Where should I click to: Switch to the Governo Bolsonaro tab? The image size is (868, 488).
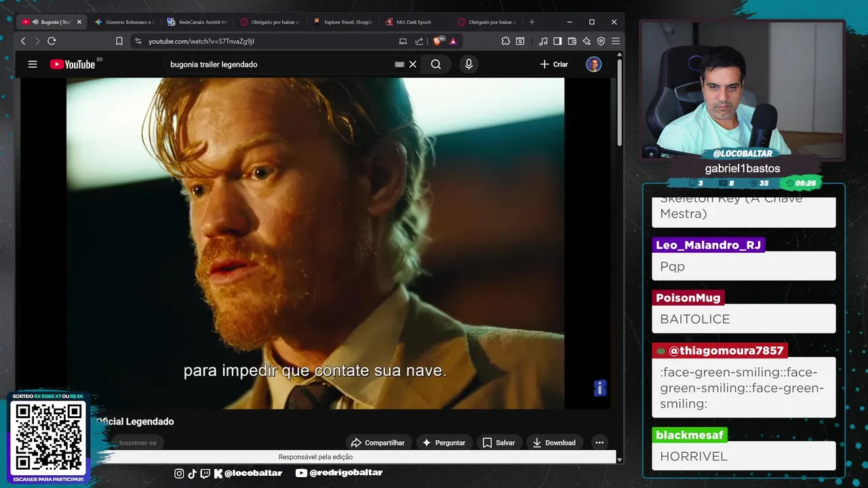coord(124,22)
